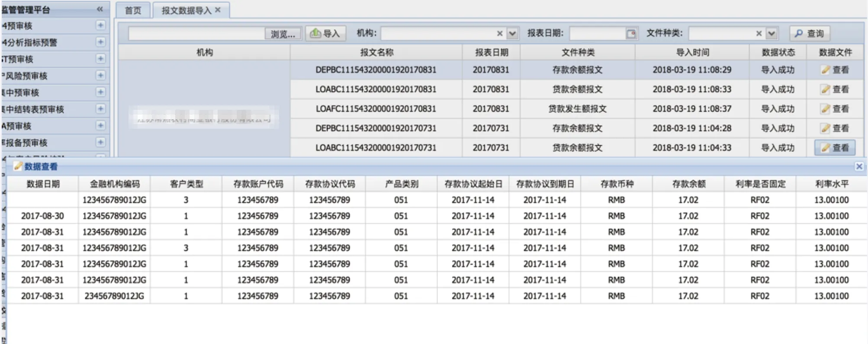This screenshot has width=868, height=344.
Task: Click the 浏览... file browse button
Action: click(283, 34)
